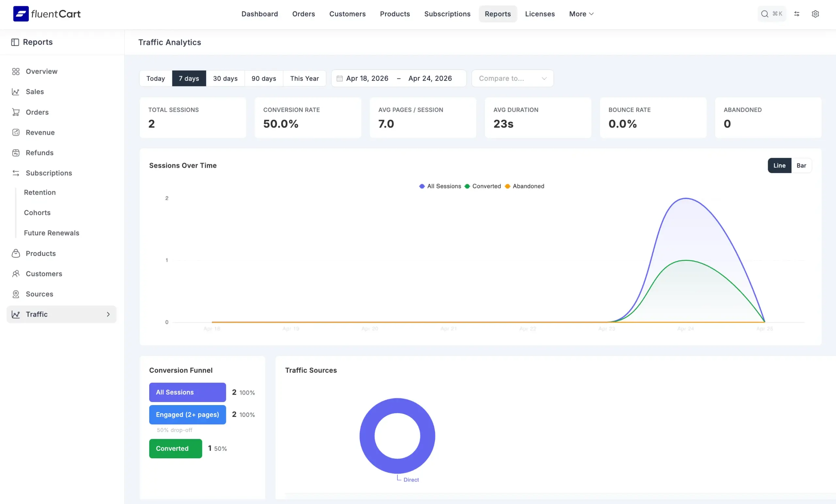This screenshot has height=504, width=836.
Task: Expand the Traffic submenu chevron
Action: tap(108, 314)
